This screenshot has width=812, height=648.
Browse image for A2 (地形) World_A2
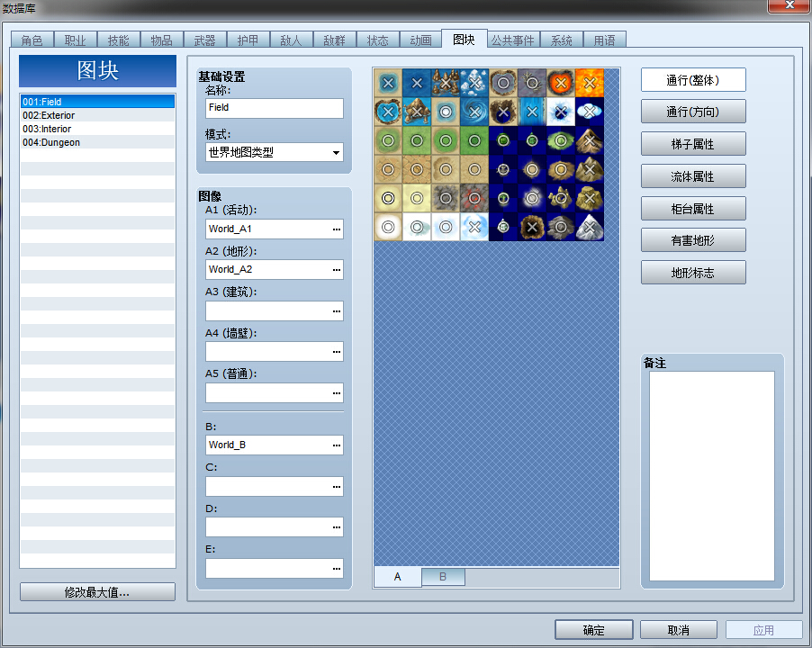click(x=337, y=270)
